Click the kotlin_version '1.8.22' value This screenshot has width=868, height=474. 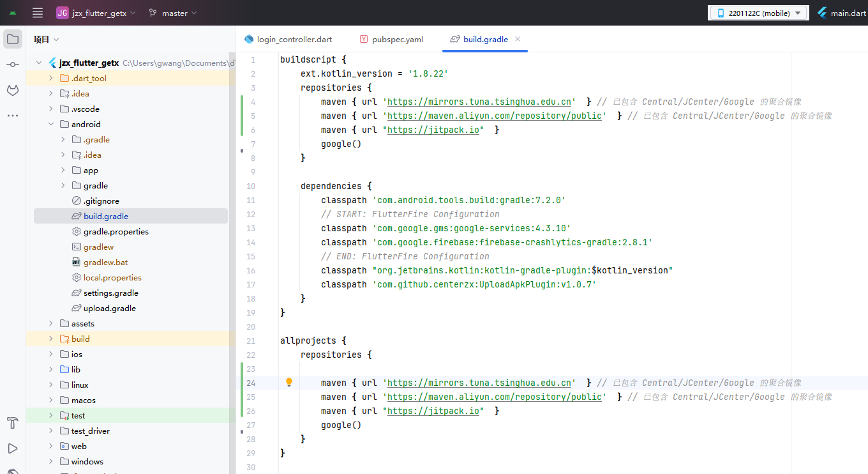[428, 73]
